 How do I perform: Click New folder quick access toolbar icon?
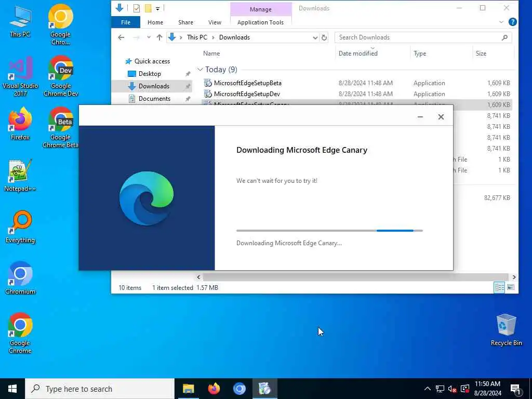pos(148,8)
